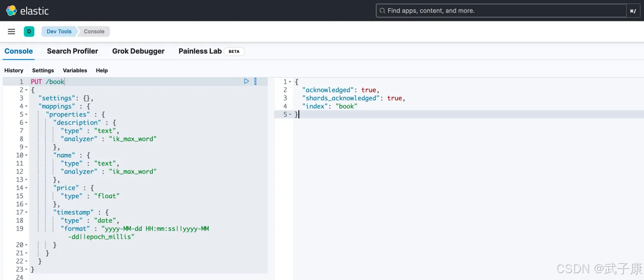Collapse the properties block at line 5
The height and width of the screenshot is (280, 644).
pyautogui.click(x=26, y=115)
